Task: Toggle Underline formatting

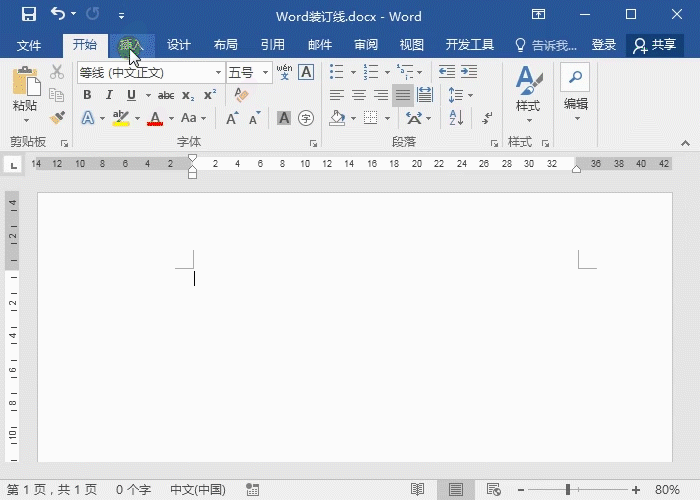Action: (x=131, y=95)
